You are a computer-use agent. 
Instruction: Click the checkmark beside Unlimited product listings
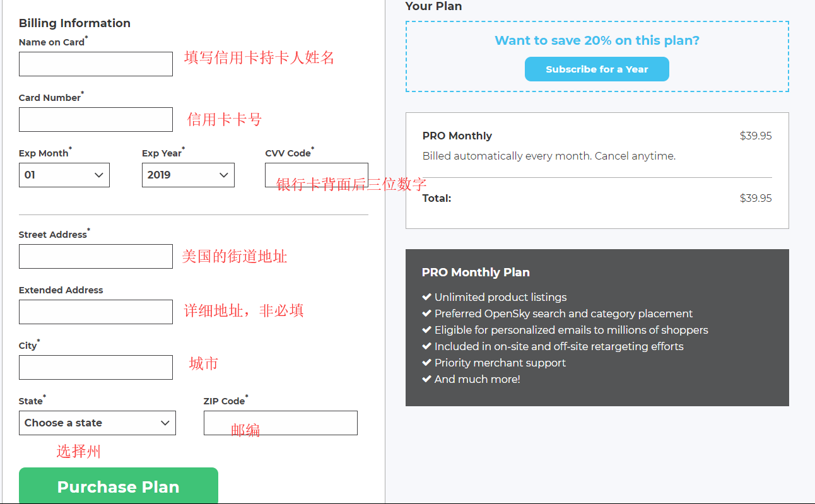pos(426,297)
